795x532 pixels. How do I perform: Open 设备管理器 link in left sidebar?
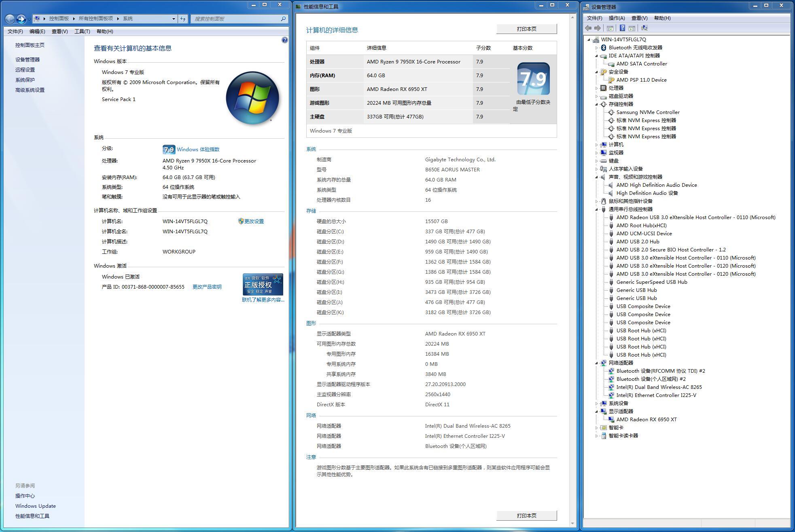coord(28,60)
